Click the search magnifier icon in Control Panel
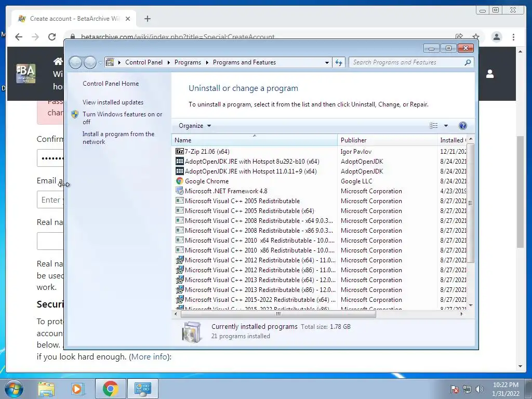Viewport: 532px width, 399px height. (468, 62)
